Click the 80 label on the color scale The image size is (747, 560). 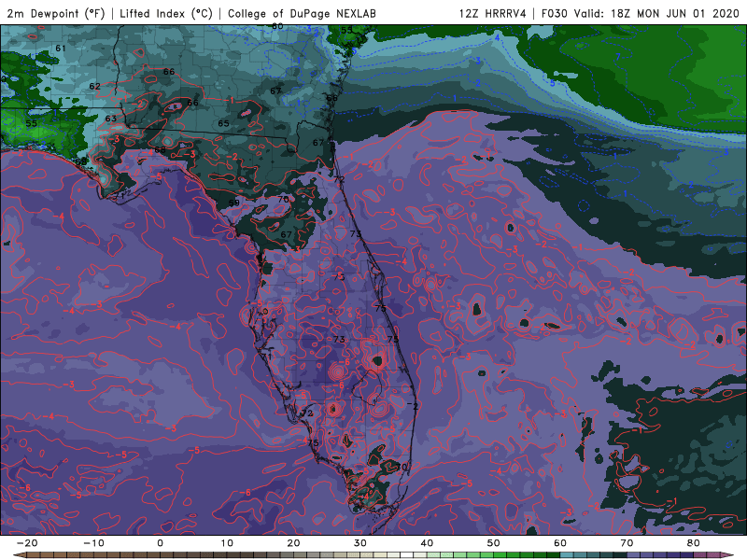coord(694,543)
